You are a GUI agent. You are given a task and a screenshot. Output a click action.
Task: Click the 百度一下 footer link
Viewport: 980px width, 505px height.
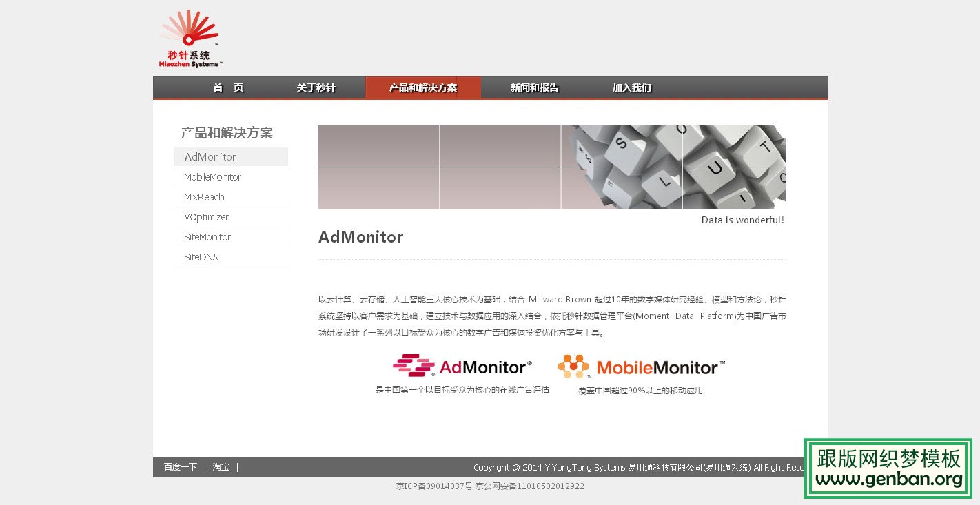point(179,467)
